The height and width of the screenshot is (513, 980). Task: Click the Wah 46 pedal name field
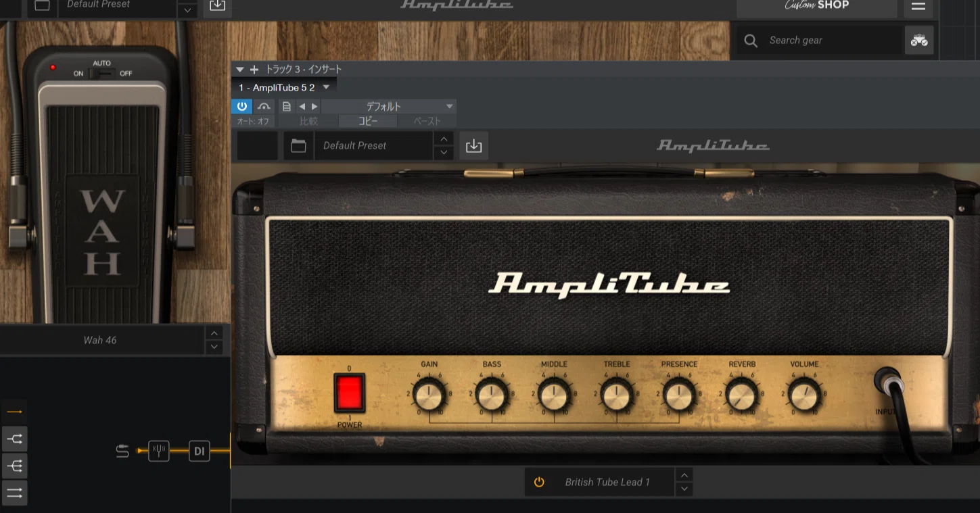100,340
